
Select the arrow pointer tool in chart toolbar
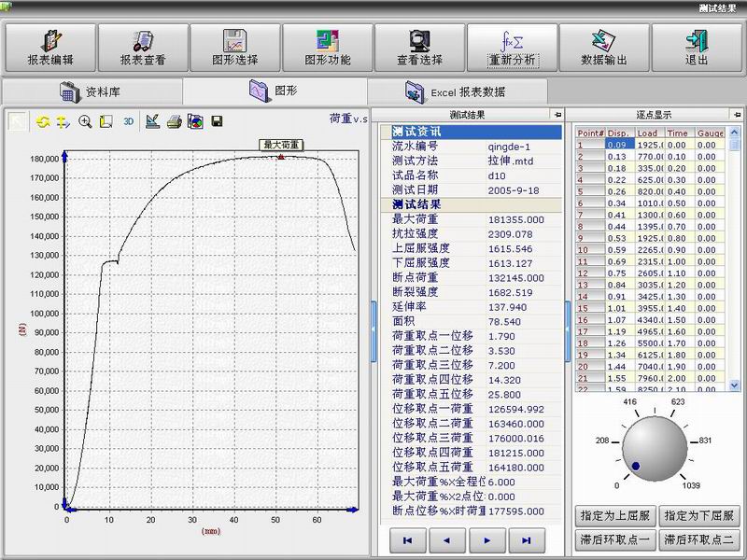tap(18, 121)
